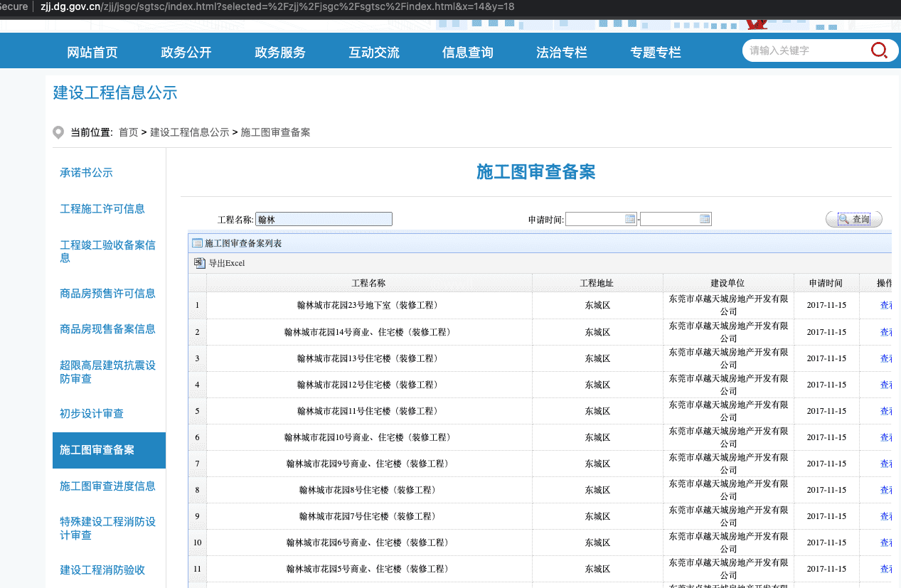
Task: Click the 工程名称 field containing 翰林
Action: tap(324, 219)
